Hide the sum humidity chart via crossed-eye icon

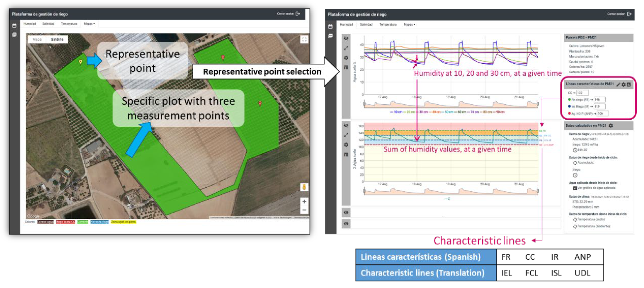[346, 126]
